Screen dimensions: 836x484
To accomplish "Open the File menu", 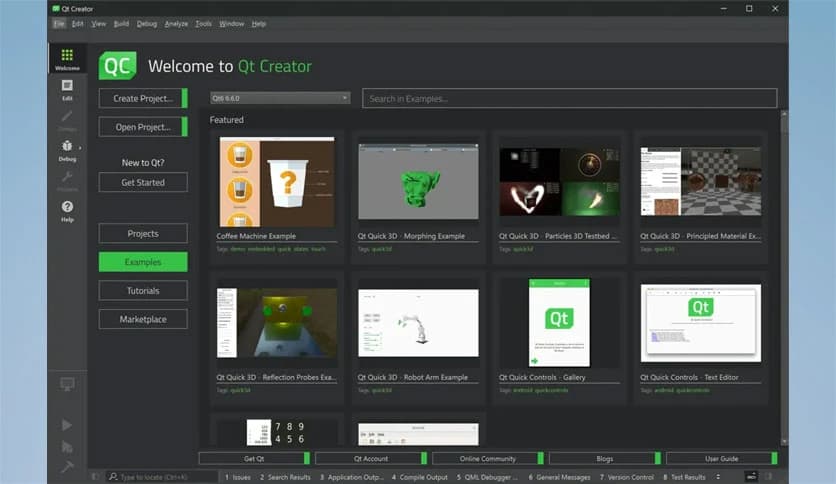I will coord(59,23).
